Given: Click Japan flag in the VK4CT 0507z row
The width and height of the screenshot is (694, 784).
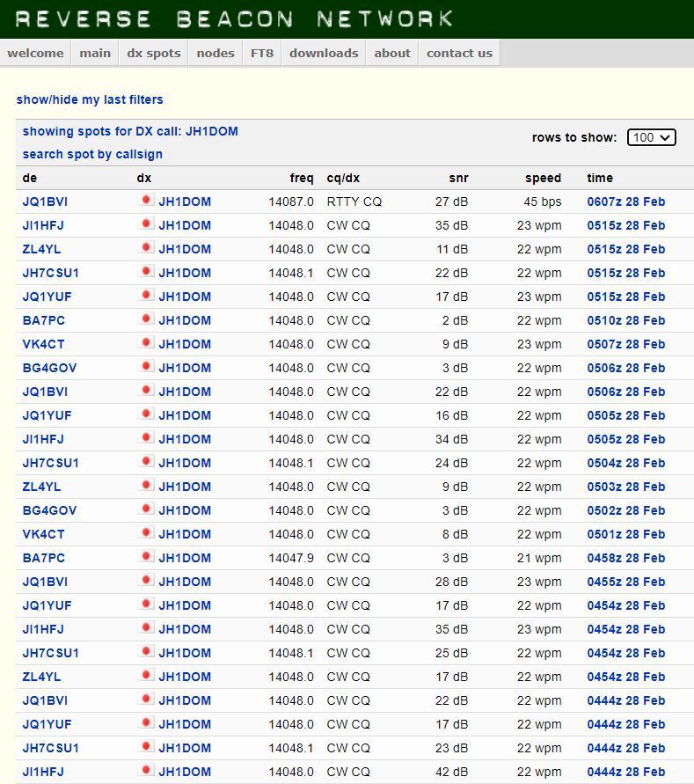Looking at the screenshot, I should click(x=145, y=342).
